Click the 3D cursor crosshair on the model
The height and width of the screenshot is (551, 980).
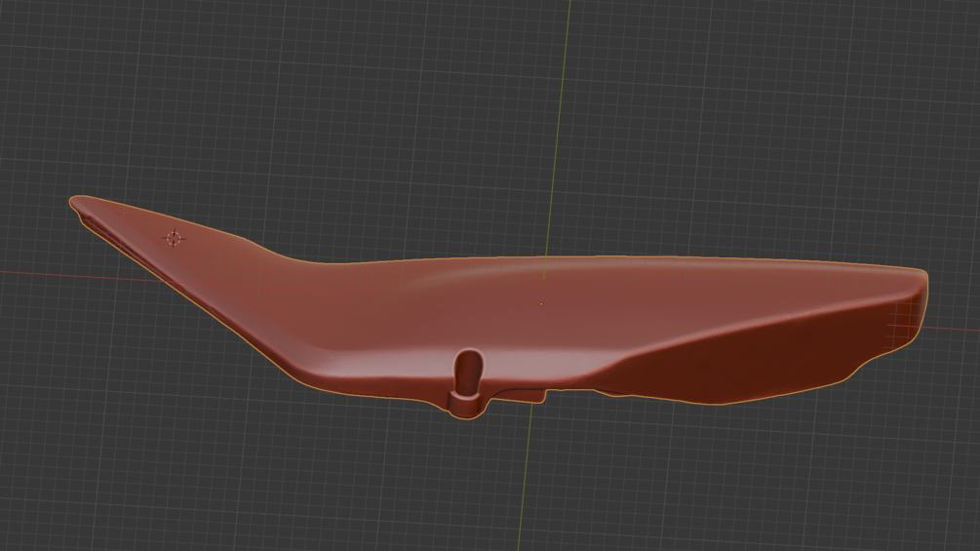coord(174,238)
